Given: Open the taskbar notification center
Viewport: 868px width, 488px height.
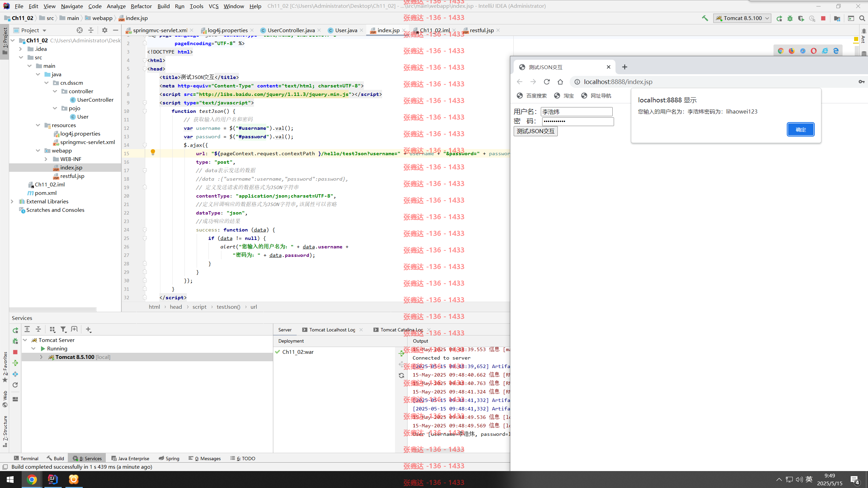Looking at the screenshot, I should coord(855,480).
